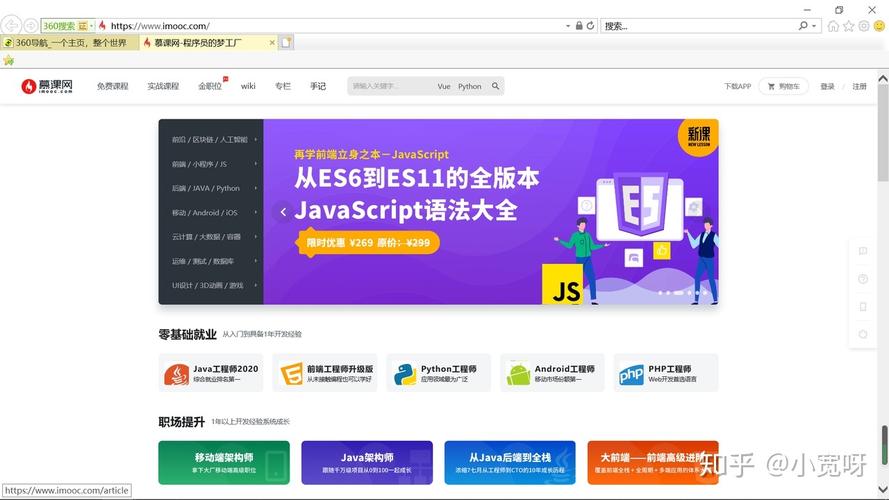
Task: Open the Java工程师2020 course card
Action: 211,373
